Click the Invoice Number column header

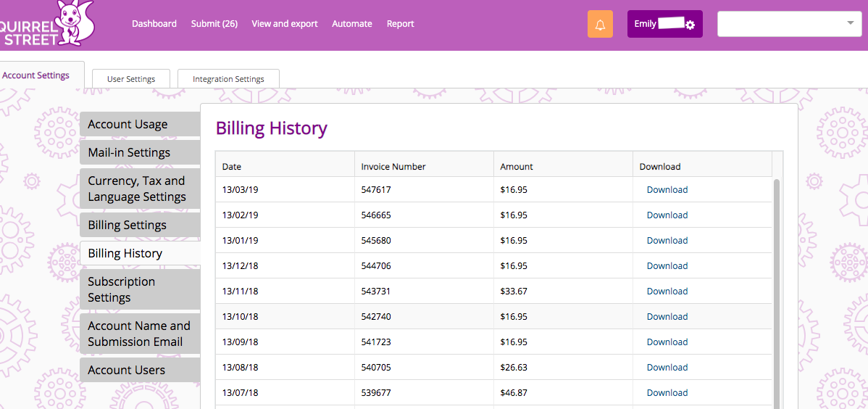coord(424,166)
